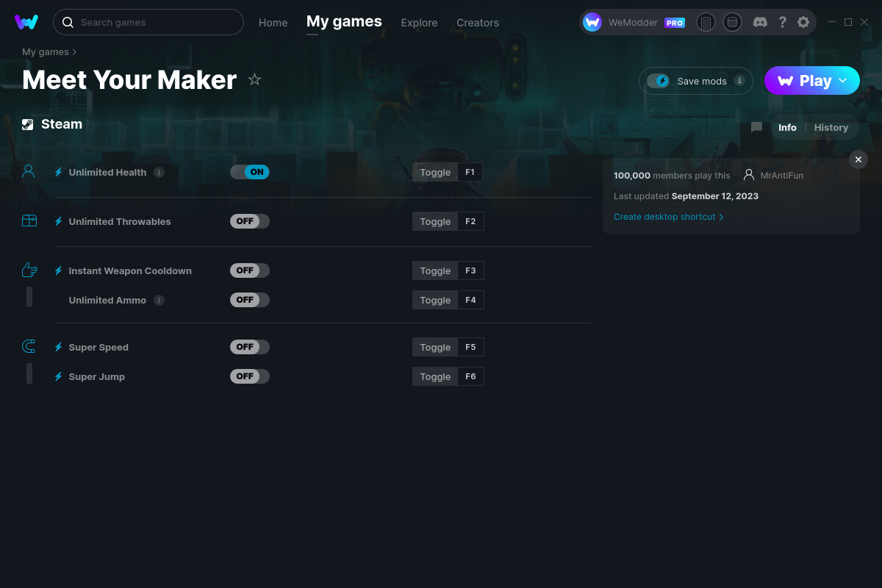Switch to the History tab
The width and height of the screenshot is (882, 588).
(x=831, y=127)
